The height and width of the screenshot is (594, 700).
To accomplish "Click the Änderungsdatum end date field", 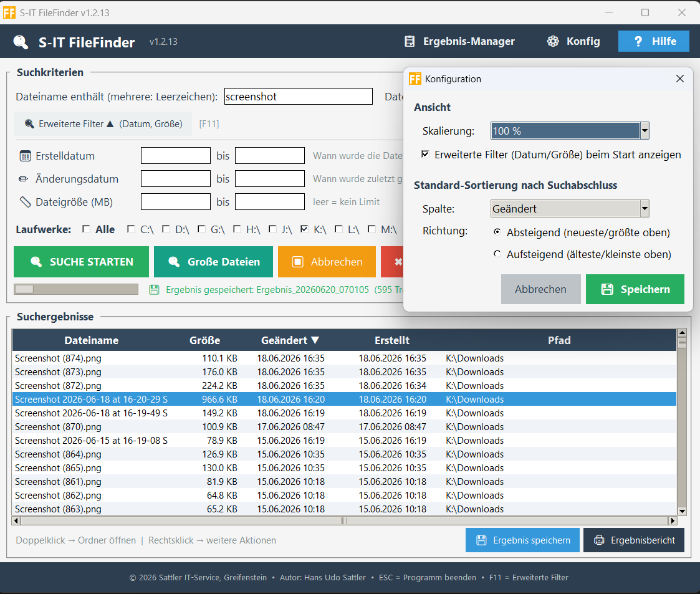I will point(270,178).
